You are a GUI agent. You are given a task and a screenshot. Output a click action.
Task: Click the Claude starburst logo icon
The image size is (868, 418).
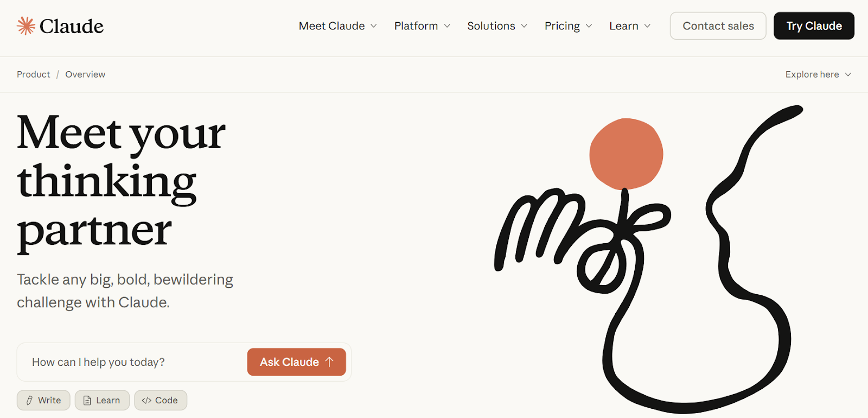[26, 26]
